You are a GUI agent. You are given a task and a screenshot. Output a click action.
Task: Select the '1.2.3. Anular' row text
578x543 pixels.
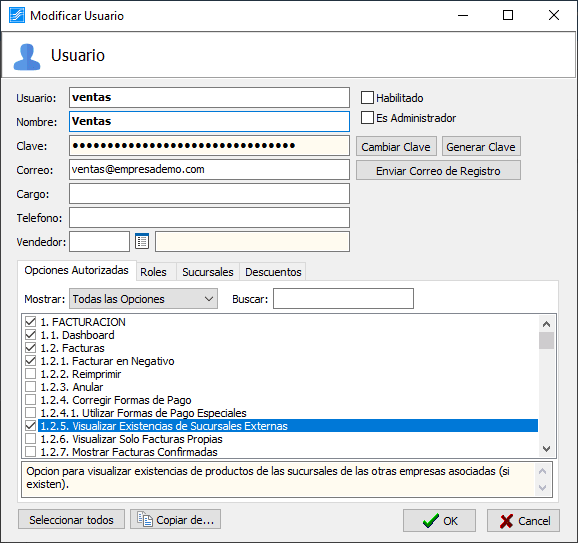72,387
